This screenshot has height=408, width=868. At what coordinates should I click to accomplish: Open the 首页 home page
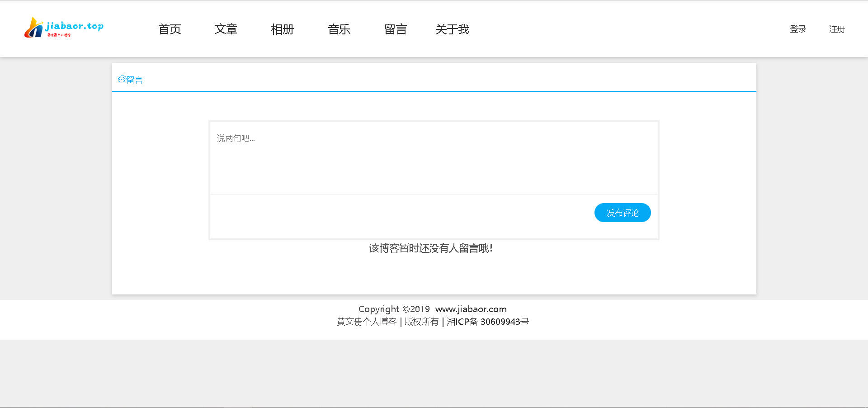(170, 29)
